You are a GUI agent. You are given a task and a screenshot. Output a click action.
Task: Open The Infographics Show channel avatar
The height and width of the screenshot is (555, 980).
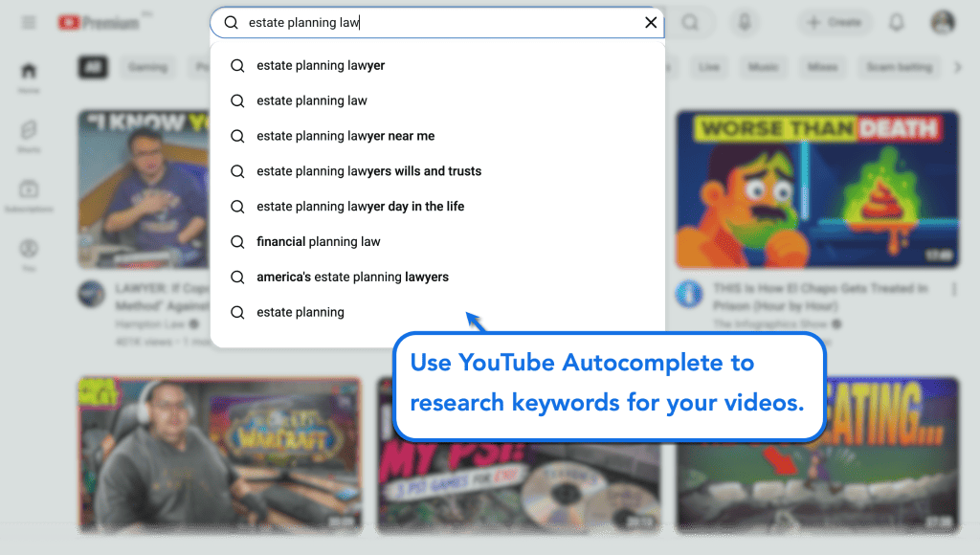coord(689,294)
